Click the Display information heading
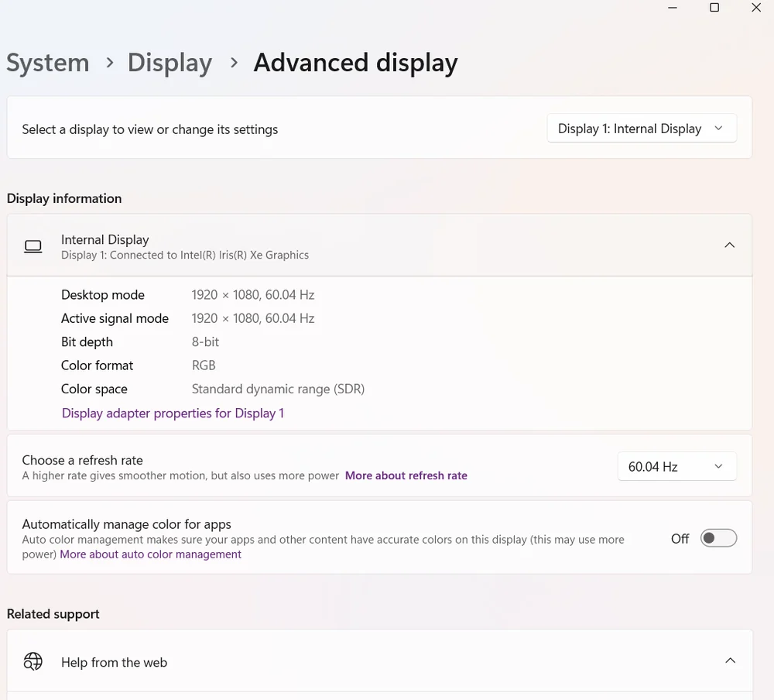This screenshot has width=774, height=700. 64,198
